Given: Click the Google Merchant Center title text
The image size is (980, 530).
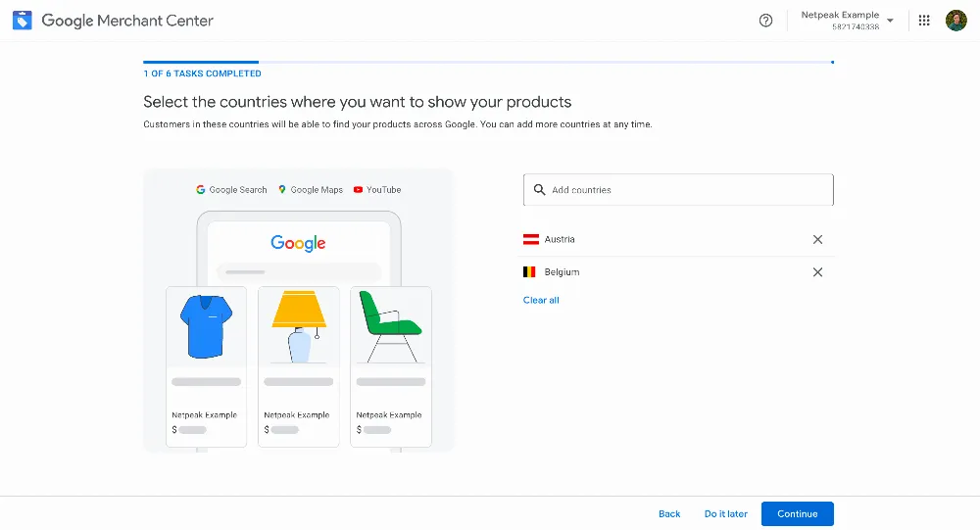Looking at the screenshot, I should [x=127, y=21].
